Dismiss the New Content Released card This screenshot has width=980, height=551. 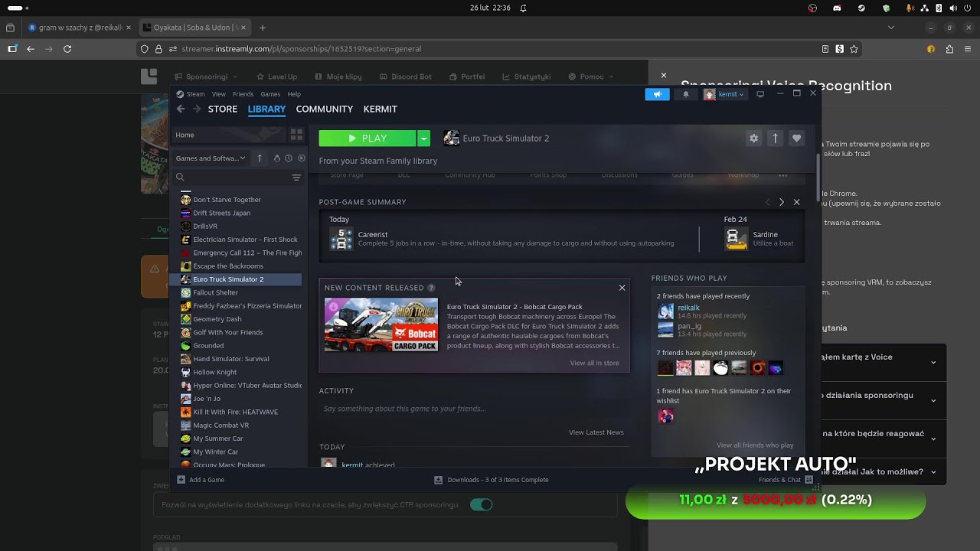pos(622,288)
